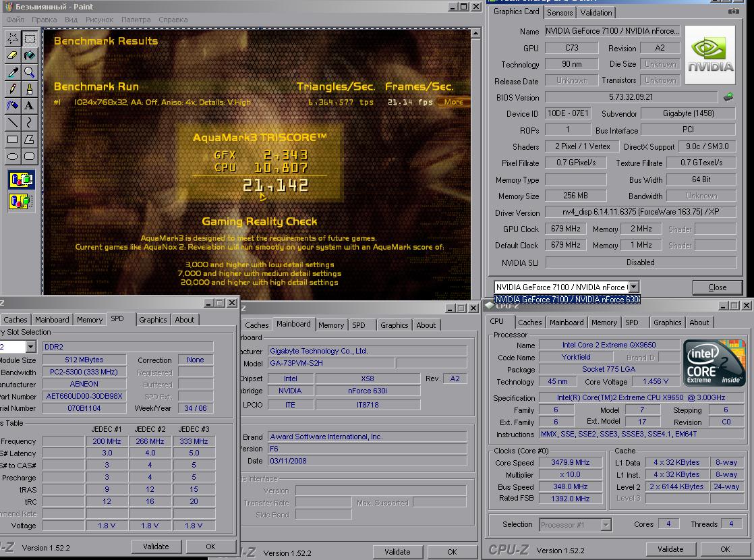This screenshot has height=560, width=754.
Task: Click the GPU Name field in GPU-Z
Action: (x=612, y=31)
